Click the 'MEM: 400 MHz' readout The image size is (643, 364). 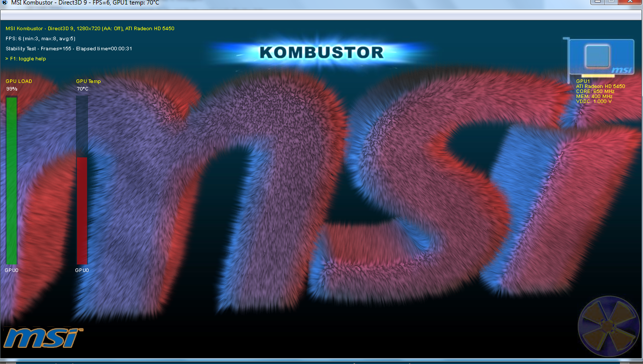tap(594, 97)
